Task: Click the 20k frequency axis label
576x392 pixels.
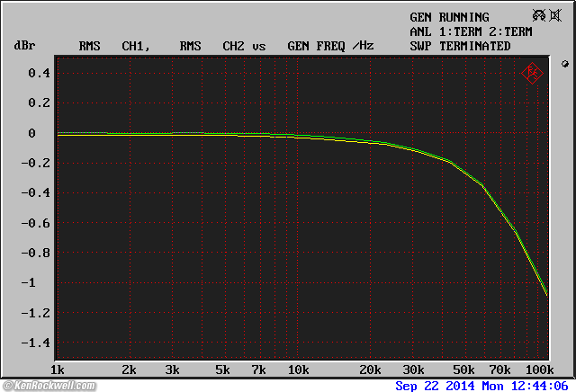Action: 371,370
